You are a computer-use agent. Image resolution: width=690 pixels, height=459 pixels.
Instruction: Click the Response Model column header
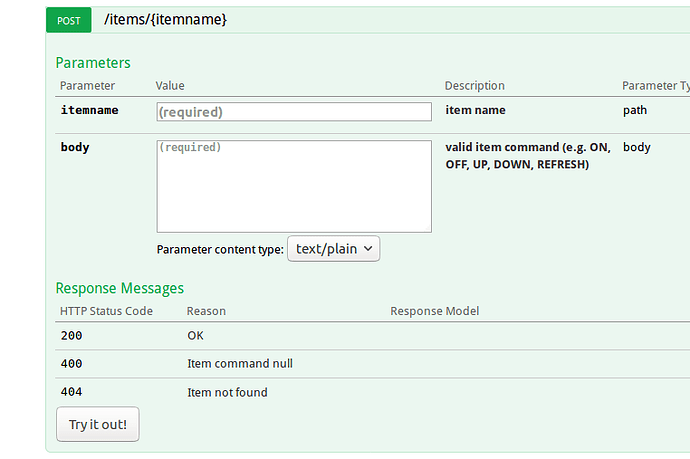(x=434, y=311)
